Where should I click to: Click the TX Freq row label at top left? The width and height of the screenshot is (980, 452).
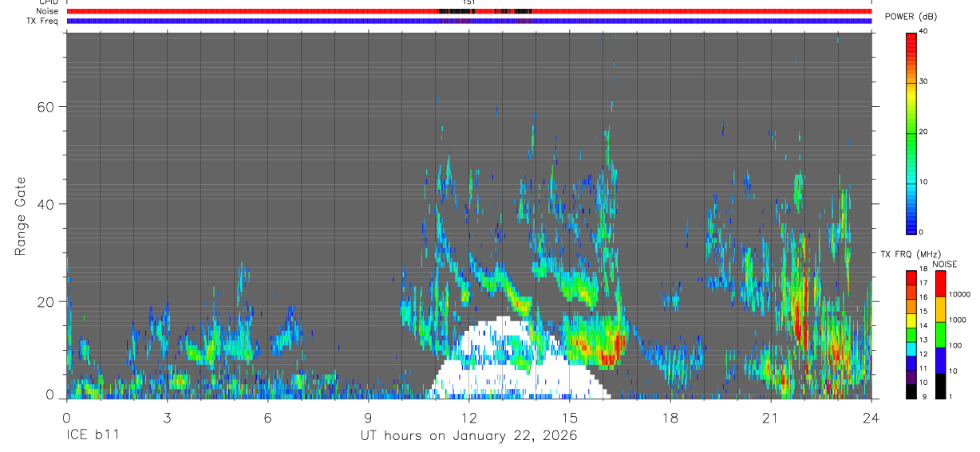tap(42, 21)
